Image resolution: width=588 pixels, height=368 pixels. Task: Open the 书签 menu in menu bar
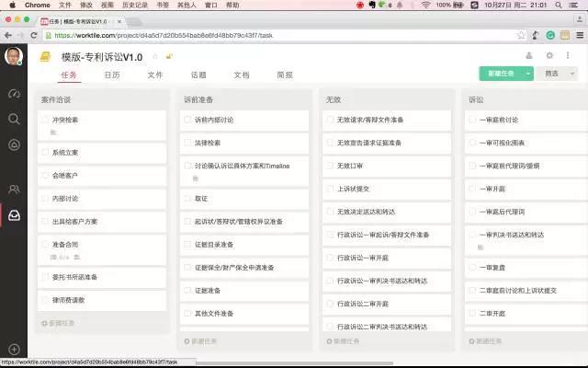163,6
